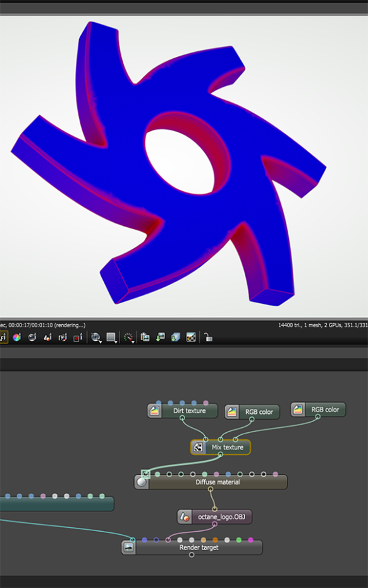Click the Dirt texture node output pin
Screen dimensions: 368x588
(x=182, y=418)
